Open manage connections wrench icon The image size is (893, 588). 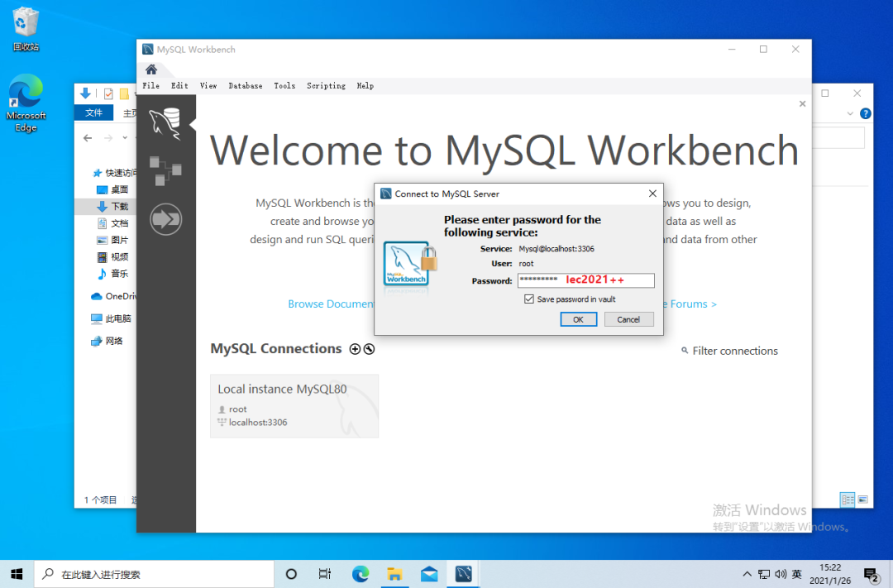[x=369, y=349]
